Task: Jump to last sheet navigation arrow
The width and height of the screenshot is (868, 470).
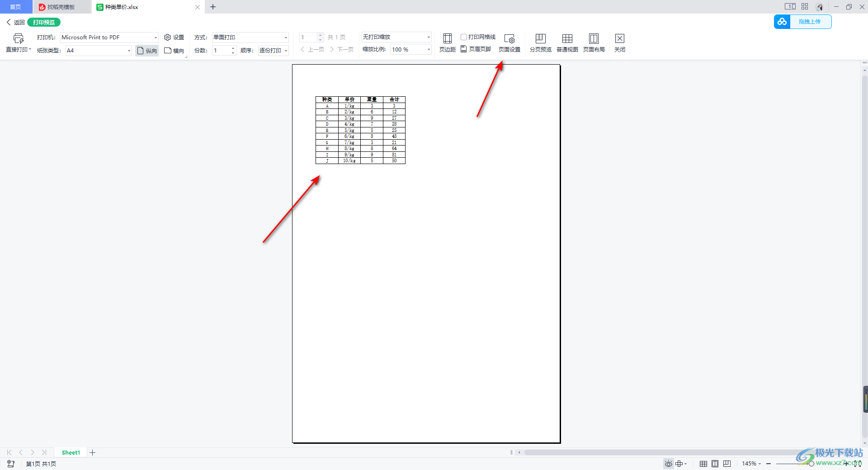Action: pyautogui.click(x=44, y=452)
